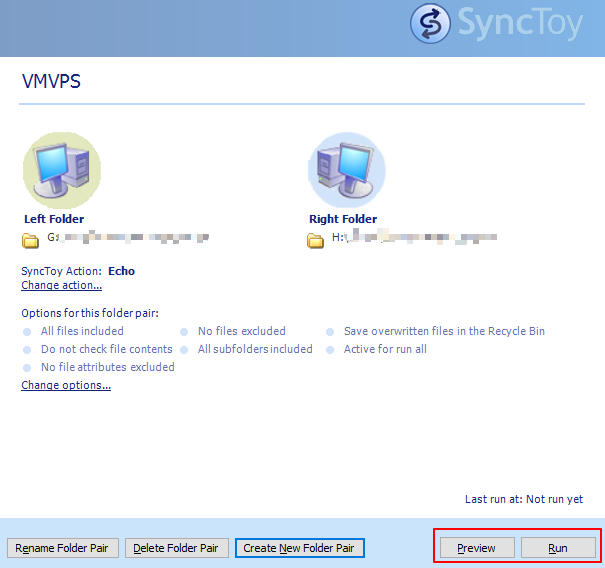
Task: Click the Options for this folder pair heading
Action: [90, 313]
